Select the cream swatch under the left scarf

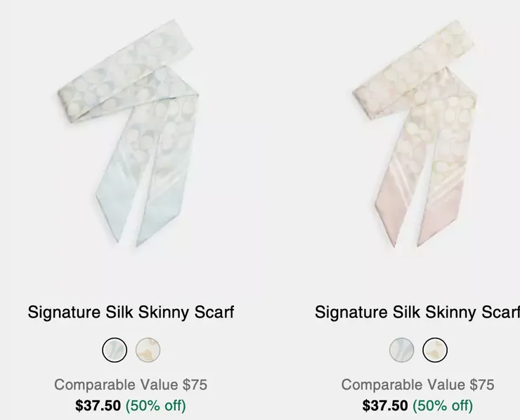(x=148, y=350)
